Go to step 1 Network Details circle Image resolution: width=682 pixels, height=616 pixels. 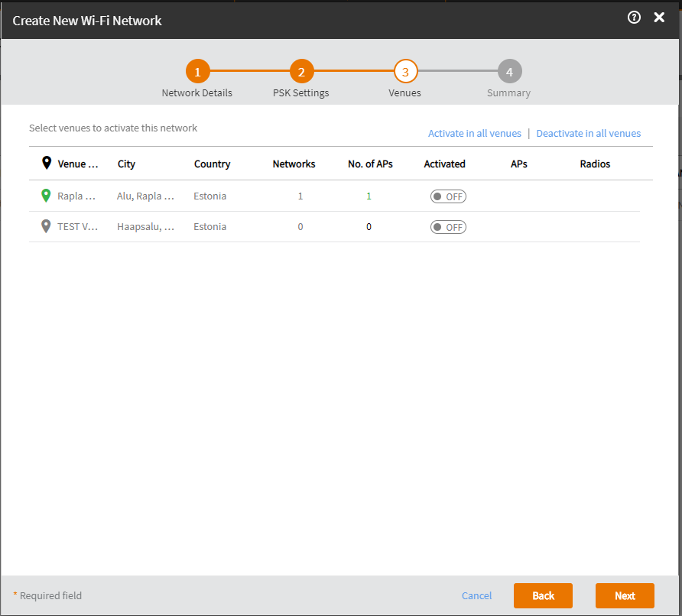pos(197,73)
